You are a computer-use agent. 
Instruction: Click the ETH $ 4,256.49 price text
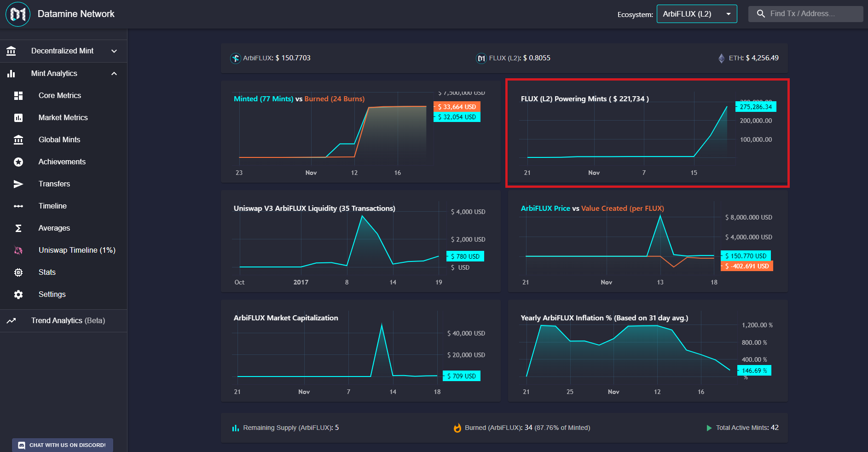[754, 58]
